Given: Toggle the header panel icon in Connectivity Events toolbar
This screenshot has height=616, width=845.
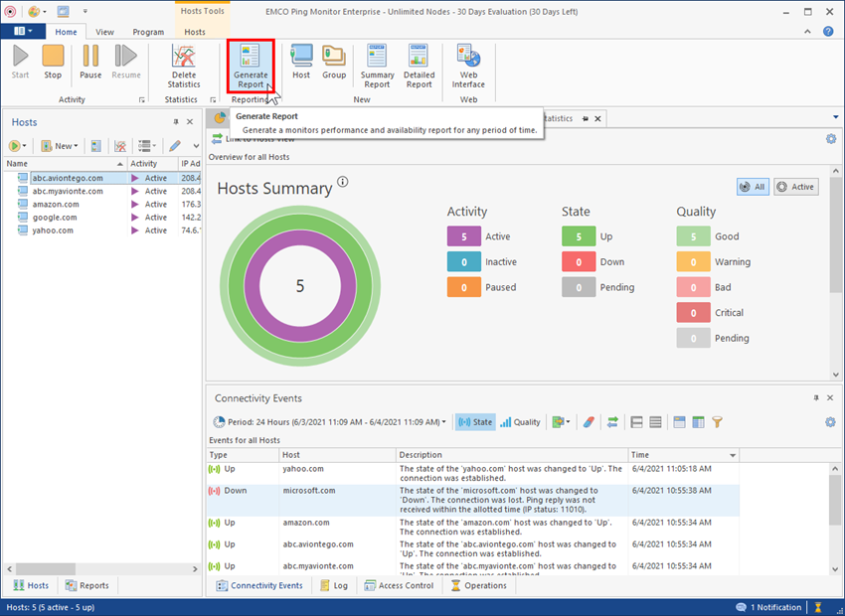Looking at the screenshot, I should pyautogui.click(x=679, y=422).
